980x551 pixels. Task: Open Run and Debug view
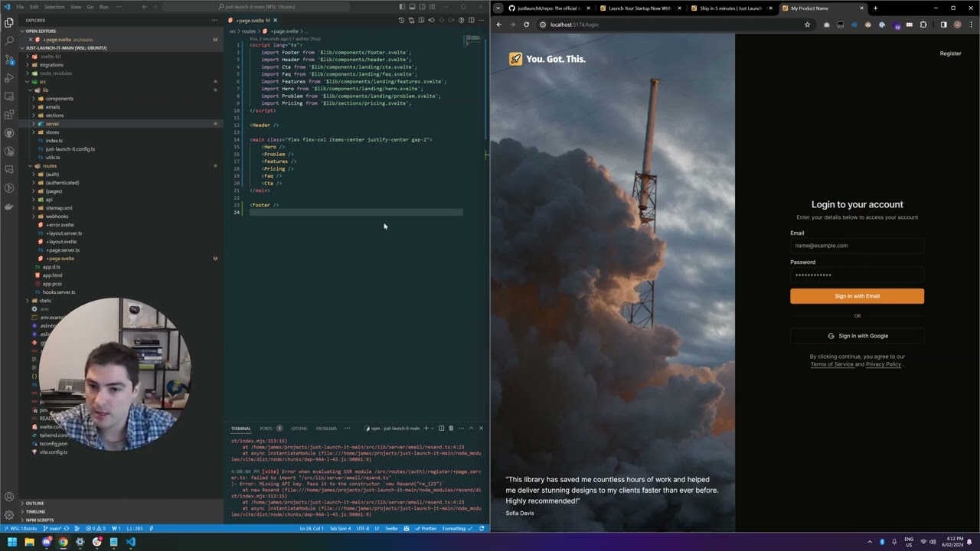click(x=9, y=77)
